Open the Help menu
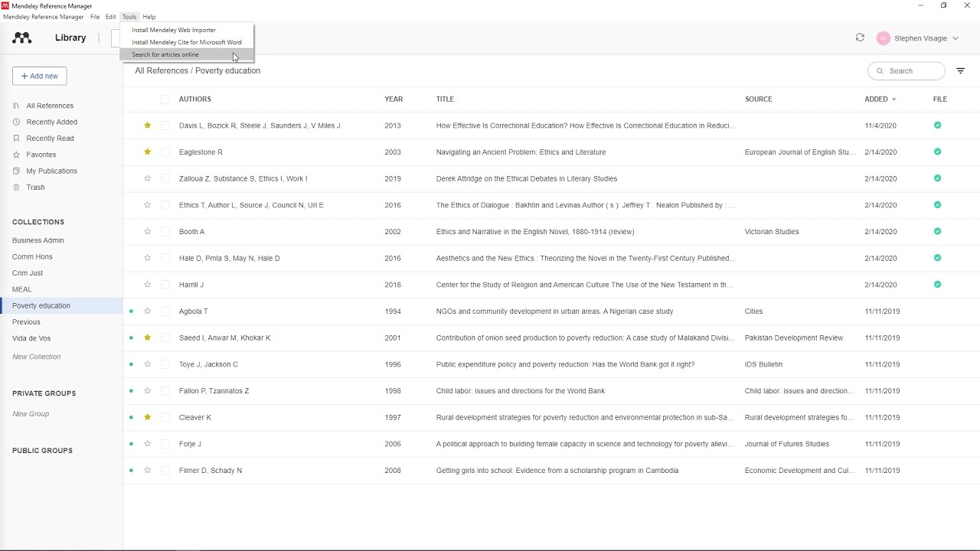The image size is (980, 551). point(149,17)
